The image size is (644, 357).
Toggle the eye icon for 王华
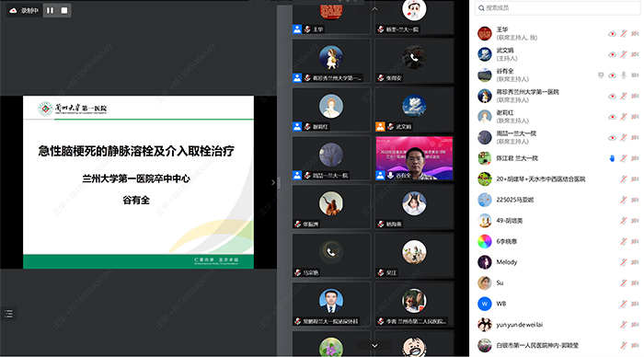coord(612,34)
